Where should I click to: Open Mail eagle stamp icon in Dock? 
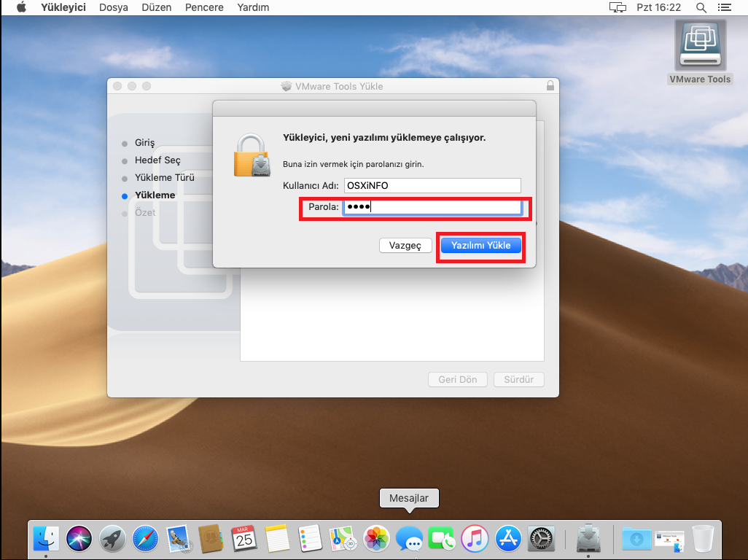click(178, 539)
